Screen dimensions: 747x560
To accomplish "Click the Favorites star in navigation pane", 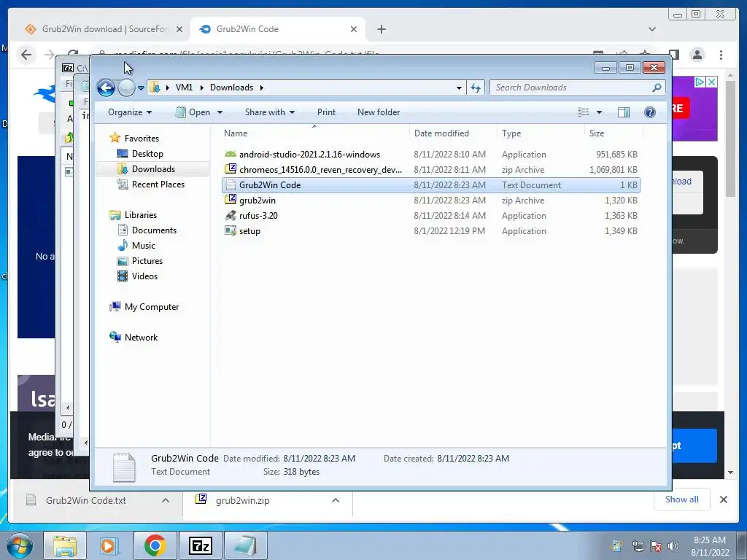I will pos(115,138).
